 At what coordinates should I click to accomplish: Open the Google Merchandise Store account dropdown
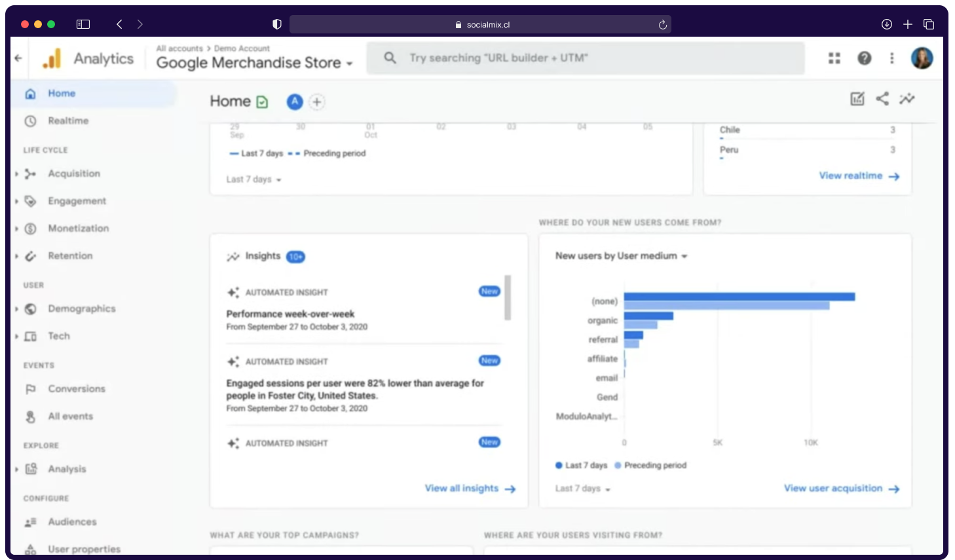pos(255,63)
